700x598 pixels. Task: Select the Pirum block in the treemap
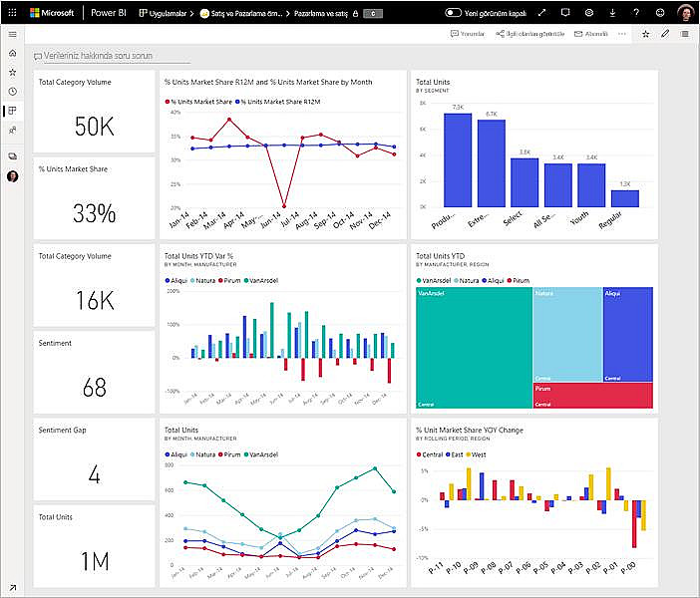click(x=593, y=396)
